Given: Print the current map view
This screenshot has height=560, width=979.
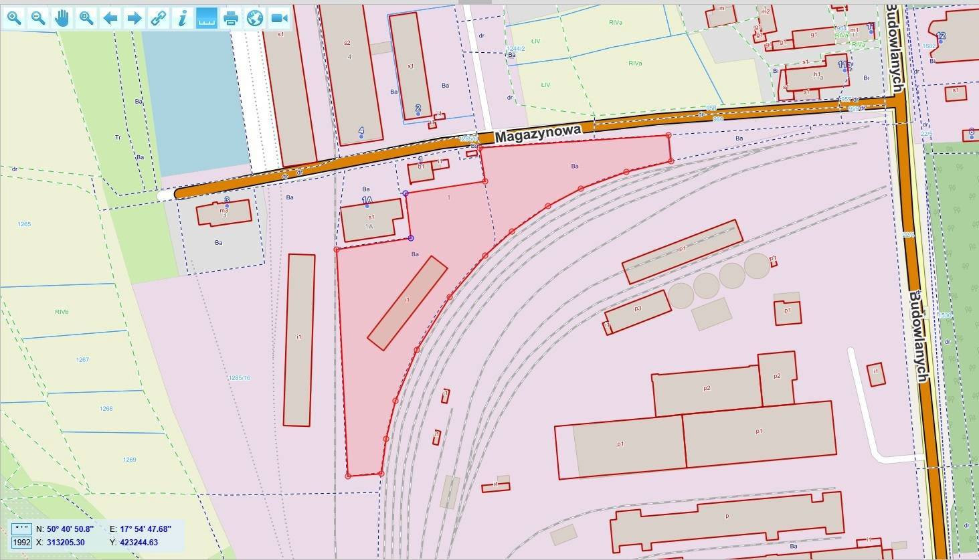Looking at the screenshot, I should click(231, 18).
